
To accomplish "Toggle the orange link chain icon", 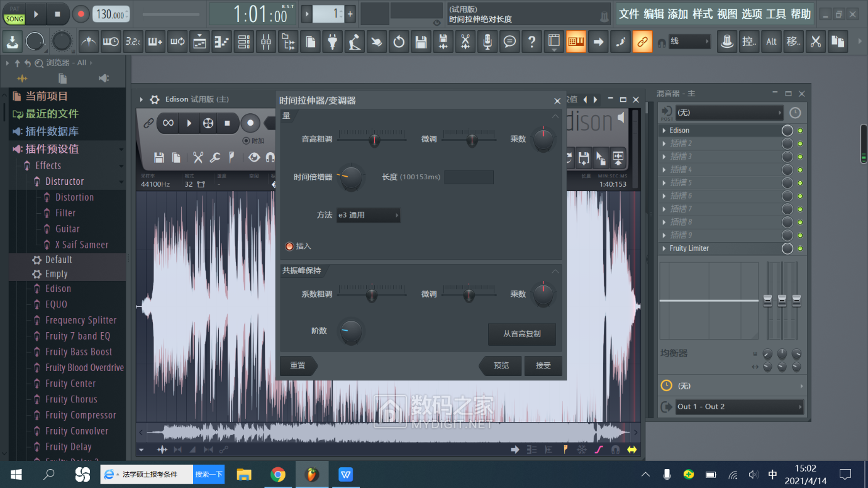I will [642, 42].
